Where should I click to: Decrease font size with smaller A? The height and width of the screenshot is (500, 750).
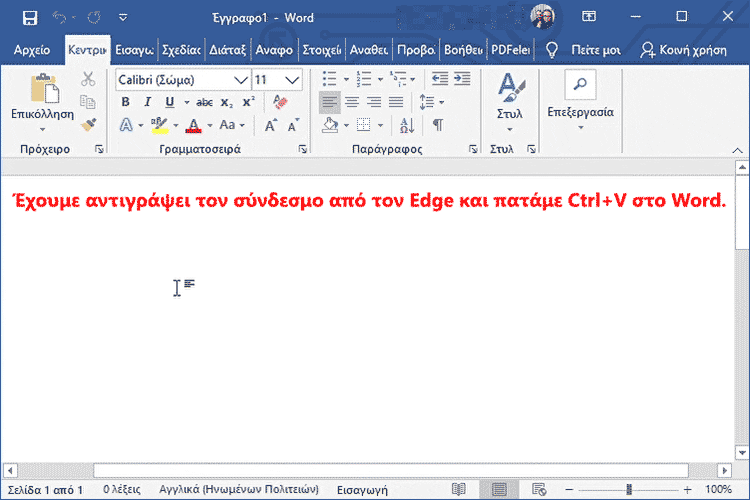(293, 125)
